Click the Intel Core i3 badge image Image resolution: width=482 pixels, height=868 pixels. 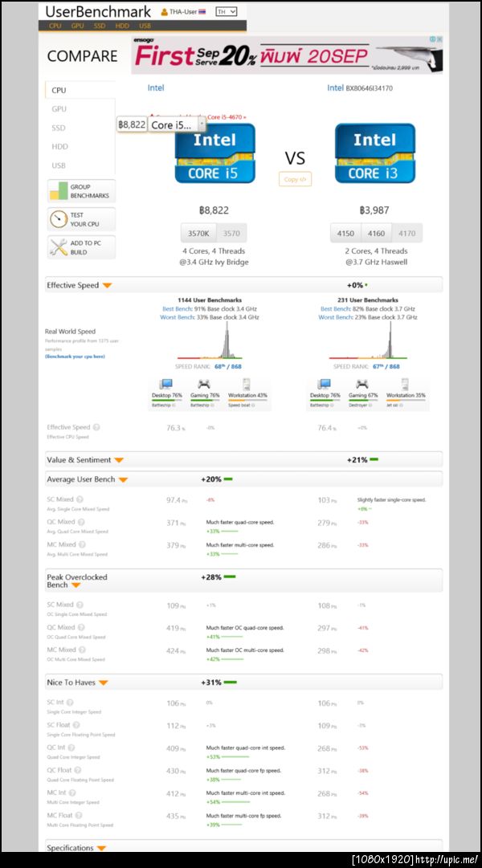pos(375,153)
